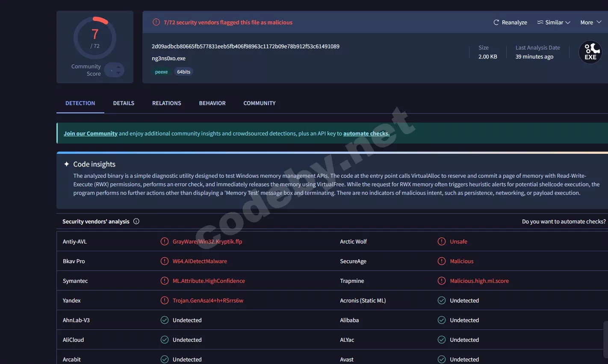The image size is (608, 364).
Task: Click the checkmark icon for Alibaba
Action: coord(442,320)
